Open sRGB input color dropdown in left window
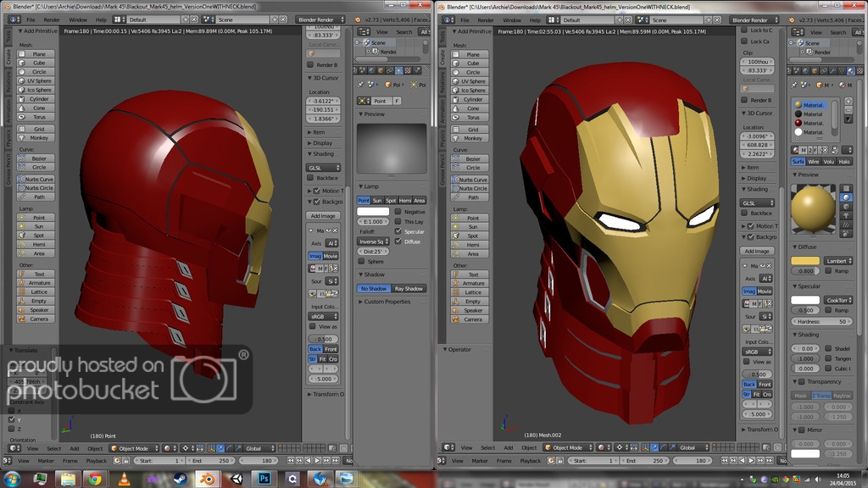This screenshot has width=868, height=488. tap(324, 317)
